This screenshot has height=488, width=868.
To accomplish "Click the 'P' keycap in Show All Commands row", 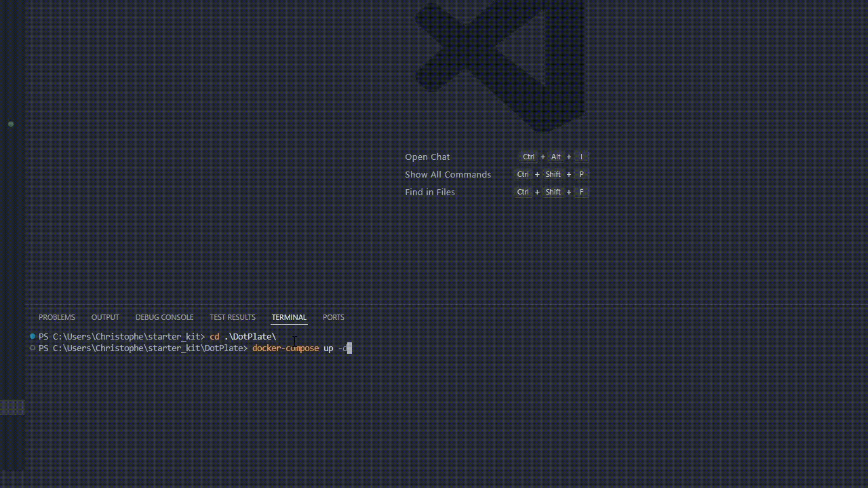I will tap(581, 174).
